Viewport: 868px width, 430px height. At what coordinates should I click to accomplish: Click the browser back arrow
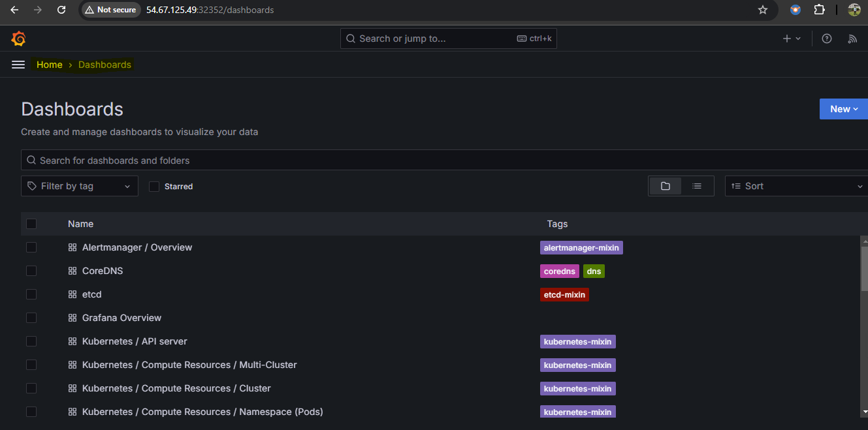14,10
